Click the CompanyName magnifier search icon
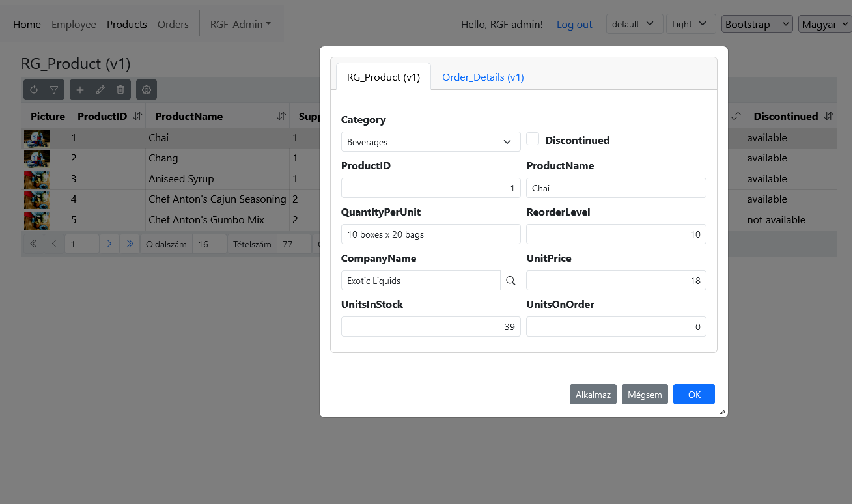Viewport: 853px width, 504px height. coord(510,281)
